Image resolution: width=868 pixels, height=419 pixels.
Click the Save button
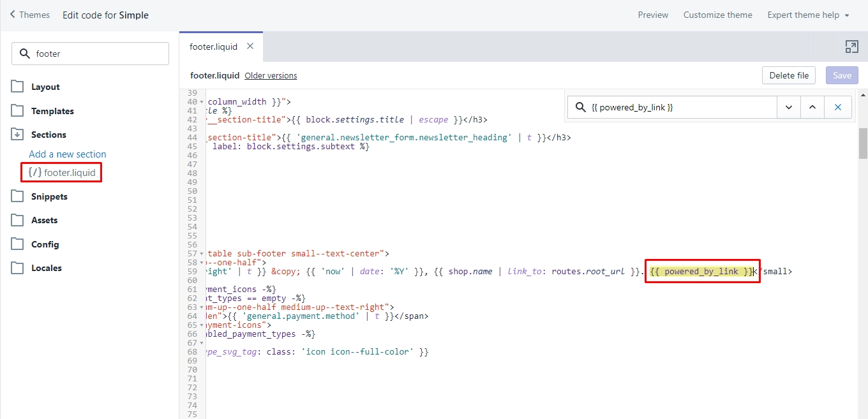[x=842, y=75]
